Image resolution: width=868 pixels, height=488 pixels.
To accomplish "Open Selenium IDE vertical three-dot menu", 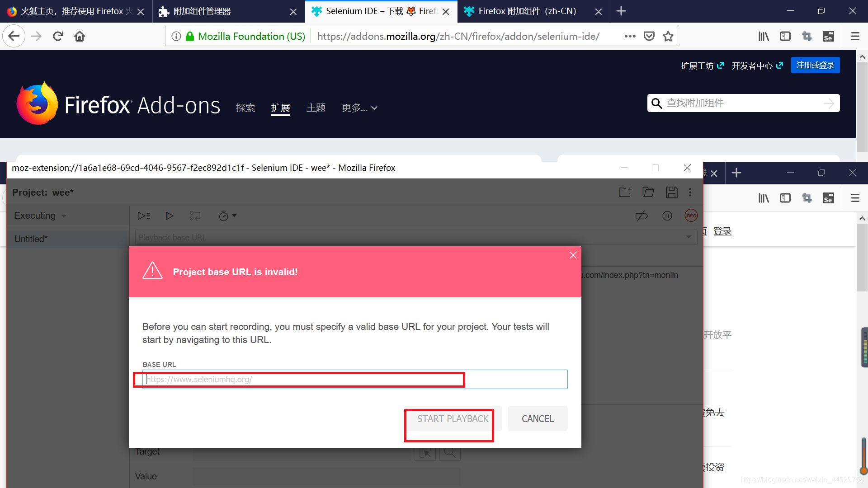I will [690, 192].
